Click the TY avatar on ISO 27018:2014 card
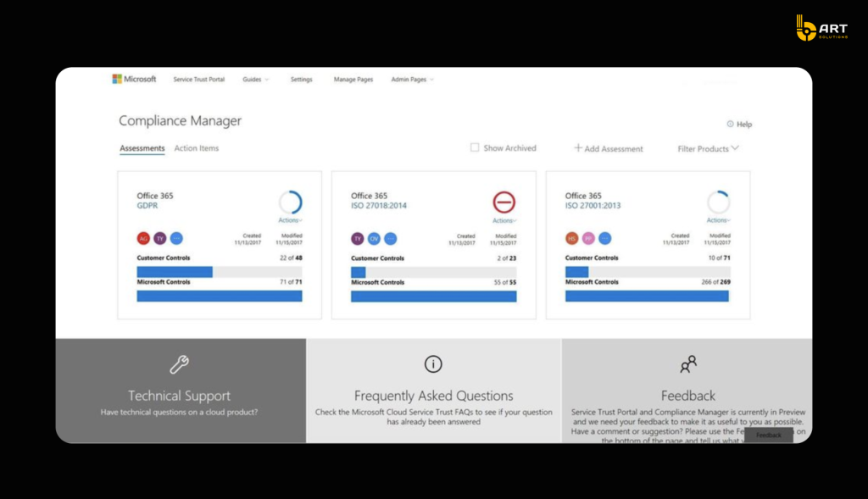The image size is (868, 499). click(x=358, y=239)
